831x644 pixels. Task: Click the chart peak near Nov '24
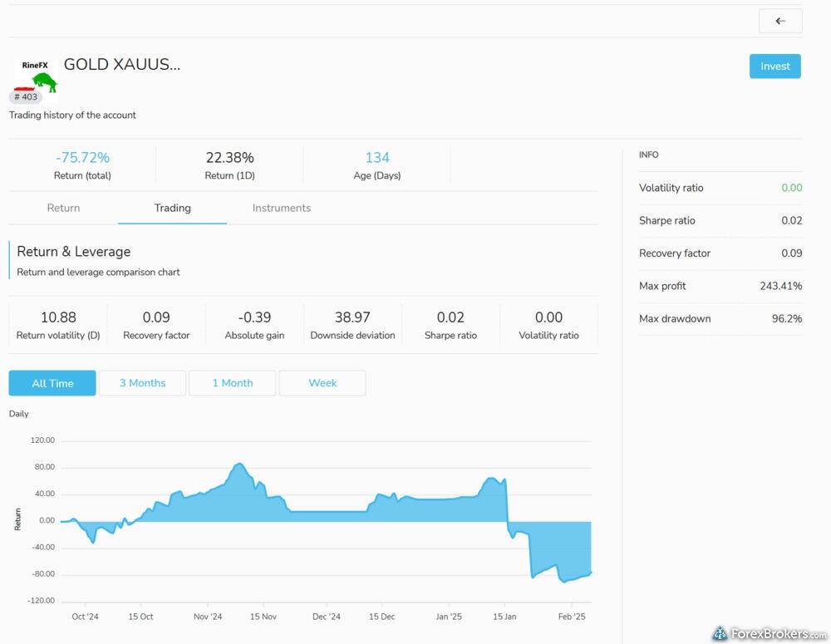click(x=239, y=465)
